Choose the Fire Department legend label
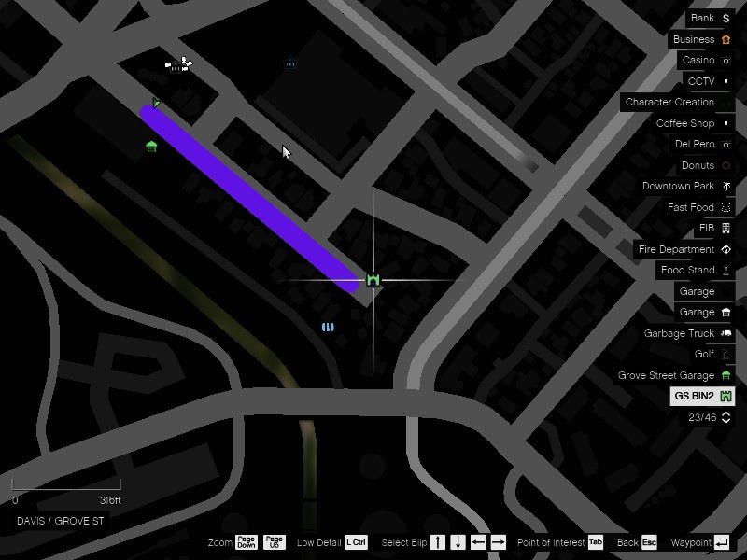The width and height of the screenshot is (747, 560). [x=676, y=249]
